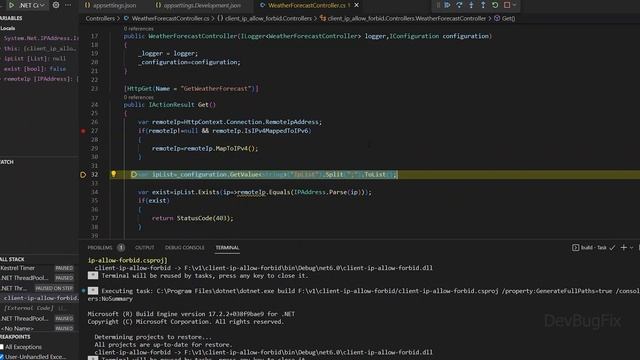Click the WeatherForecastController.cs breadcrumb

(x=167, y=18)
